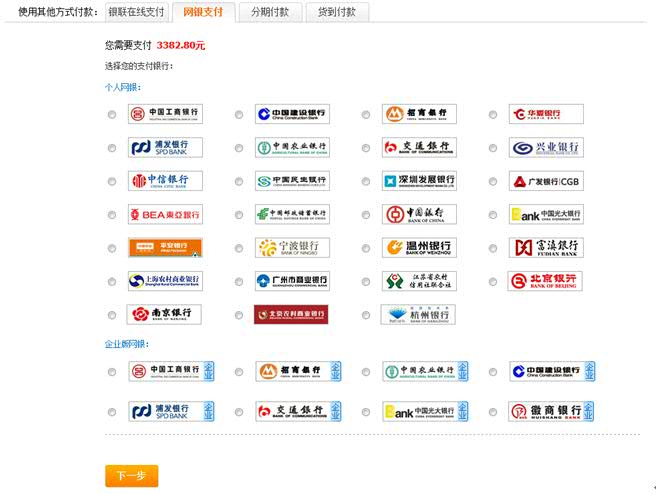Select radio button beside 华夏银行

493,114
